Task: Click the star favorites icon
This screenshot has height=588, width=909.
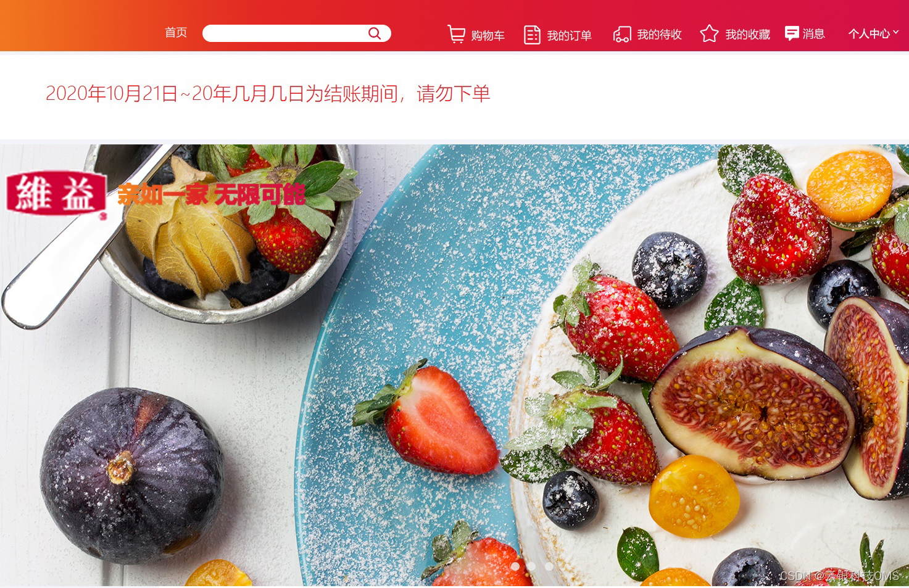Action: click(x=709, y=33)
